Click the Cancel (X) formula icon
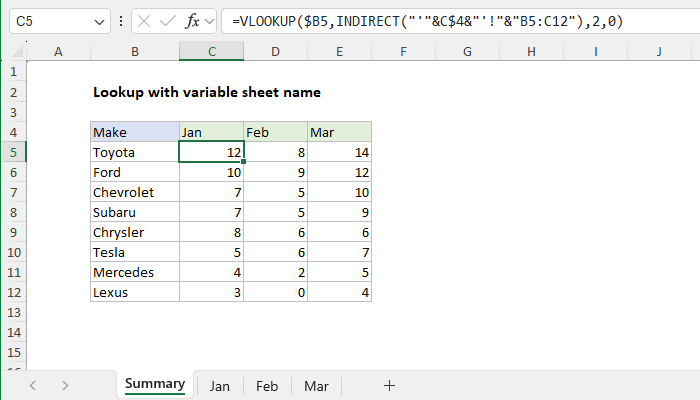 click(x=144, y=21)
